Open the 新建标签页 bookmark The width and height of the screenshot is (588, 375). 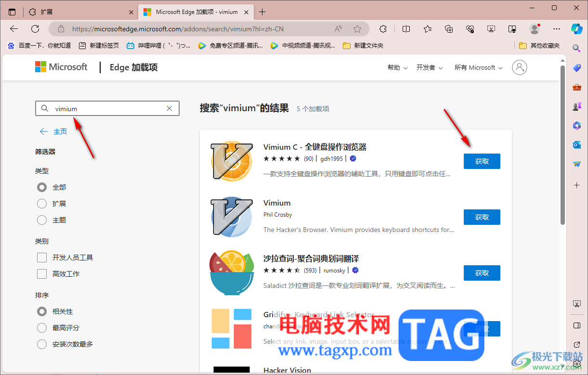pyautogui.click(x=99, y=46)
